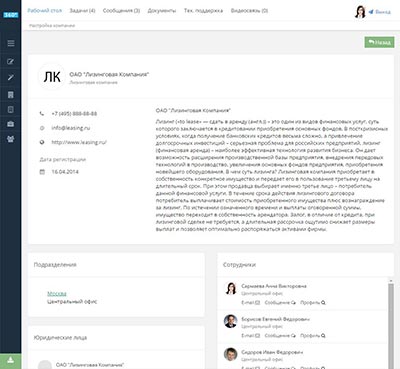Click Сермяева Анна Викторовна's avatar photo
Screen dimensions: 400x369
(x=230, y=288)
